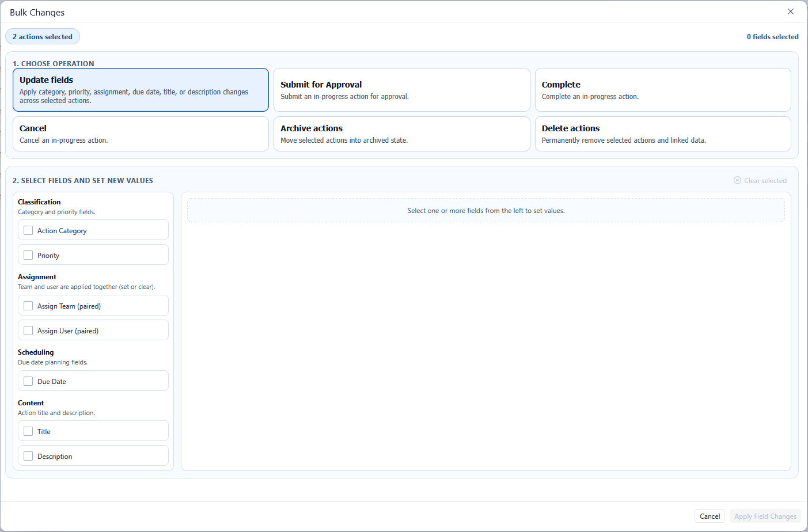Click the Cancel button at bottom

(x=710, y=516)
